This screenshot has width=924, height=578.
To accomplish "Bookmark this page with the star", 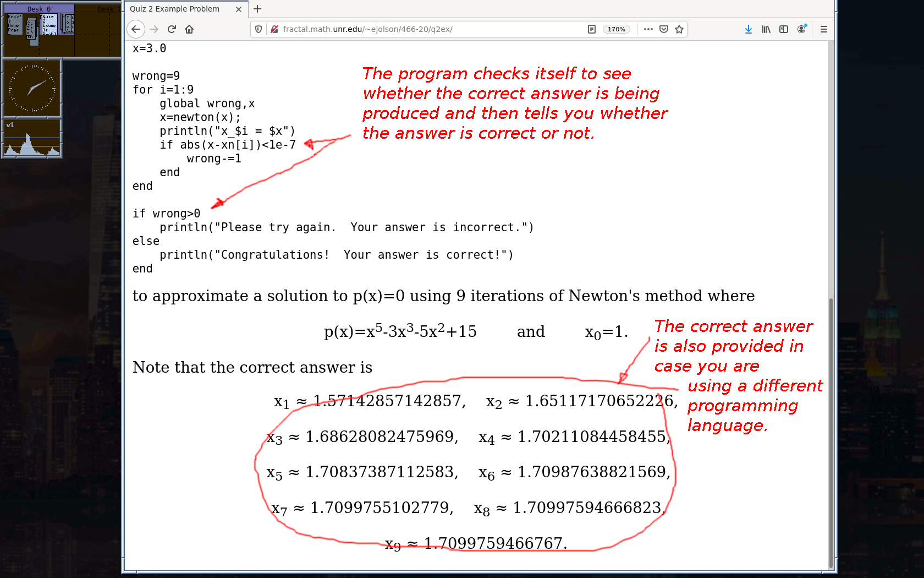I will [679, 29].
